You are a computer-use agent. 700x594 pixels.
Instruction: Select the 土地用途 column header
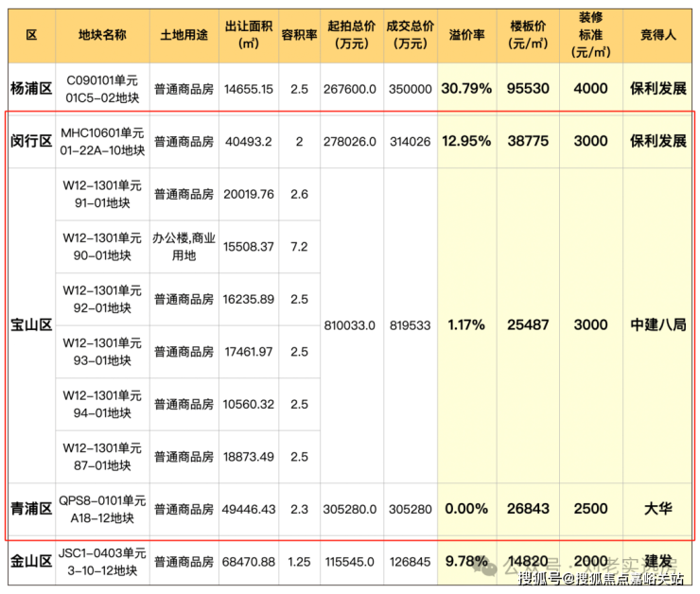point(182,34)
